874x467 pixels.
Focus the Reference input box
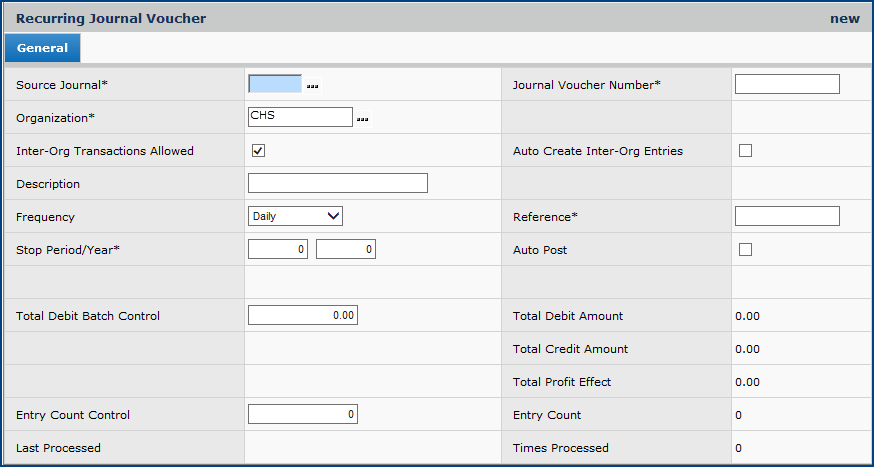pyautogui.click(x=787, y=217)
